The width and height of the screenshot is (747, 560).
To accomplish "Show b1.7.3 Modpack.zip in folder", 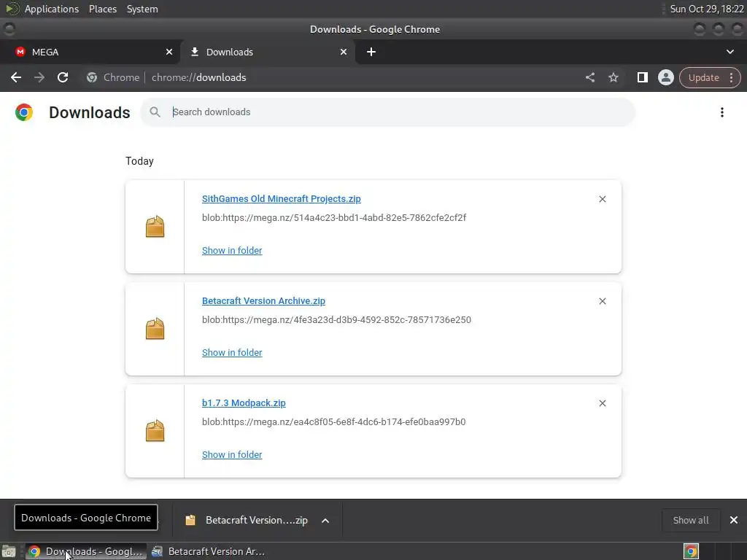I will coord(232,455).
